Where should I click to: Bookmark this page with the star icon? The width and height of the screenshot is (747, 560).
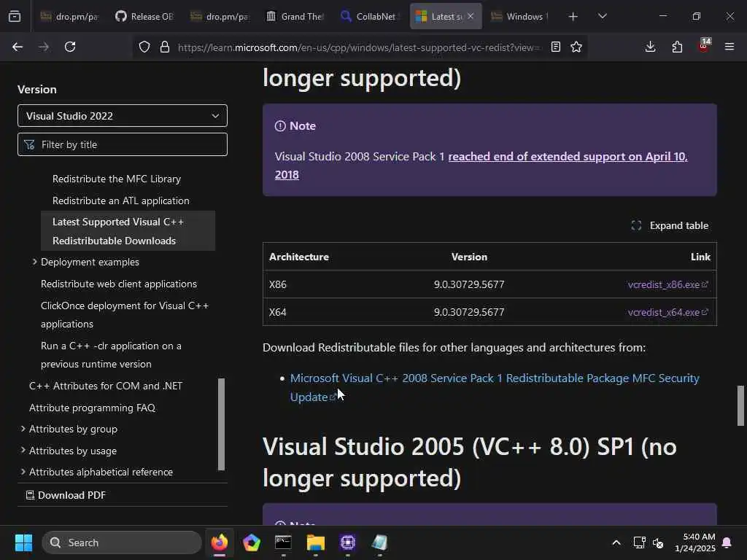click(x=576, y=47)
